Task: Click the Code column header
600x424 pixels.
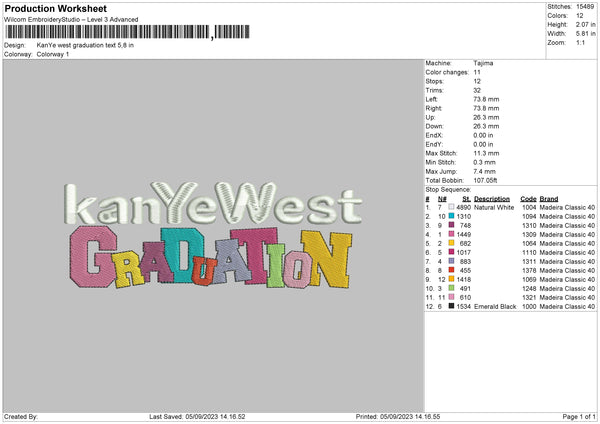Action: 528,198
